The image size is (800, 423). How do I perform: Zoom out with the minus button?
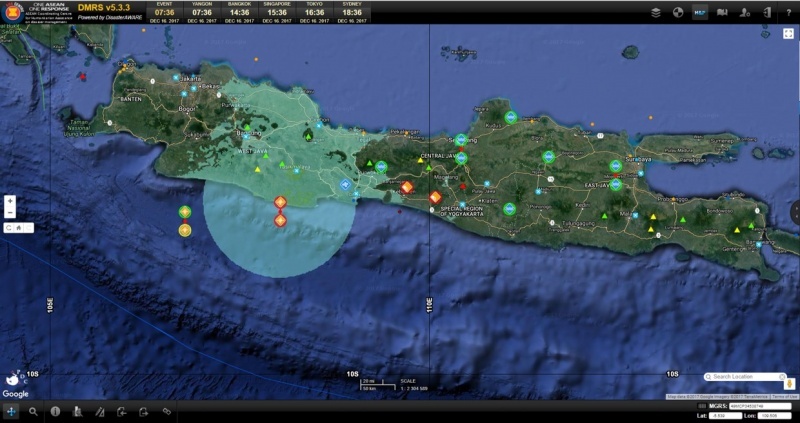(x=10, y=212)
